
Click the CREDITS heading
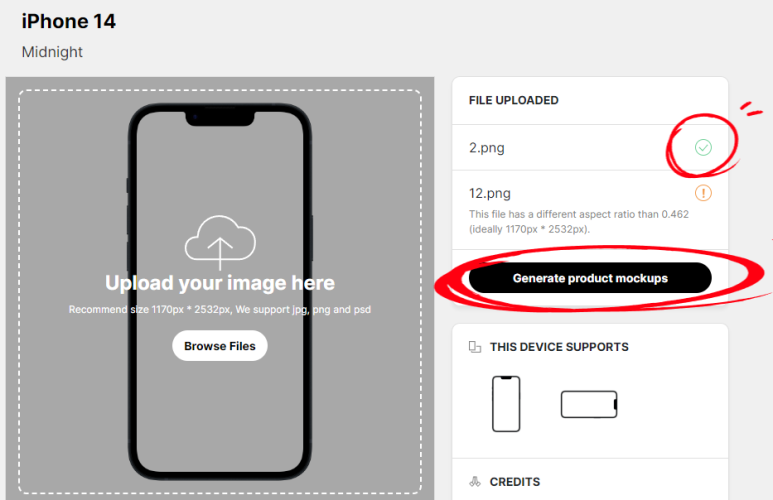click(515, 482)
